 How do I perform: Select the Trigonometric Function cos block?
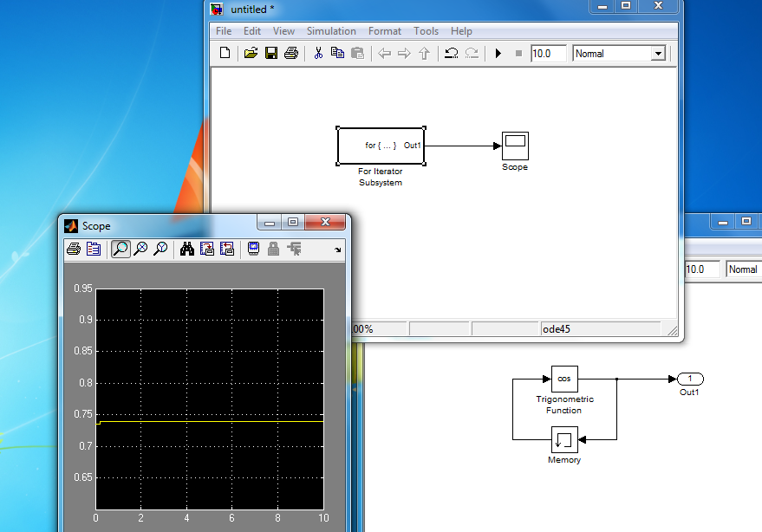coord(564,379)
